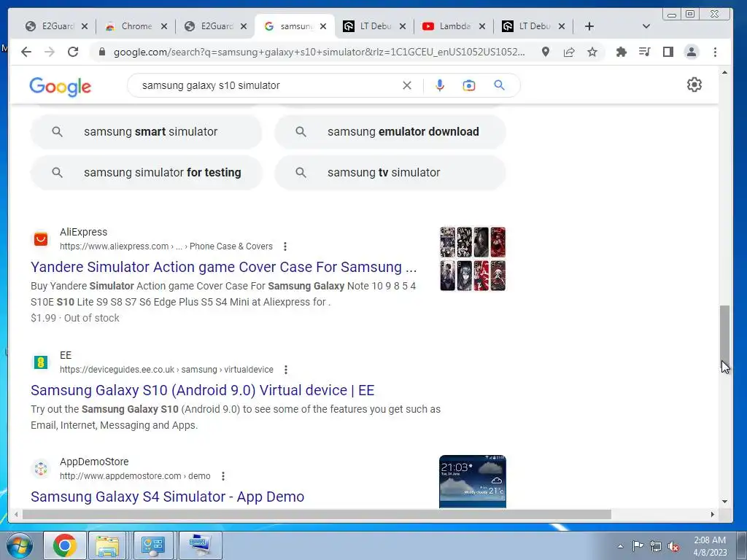Select suggestion samsung tv simulator
Screen dimensions: 747x560
point(390,172)
